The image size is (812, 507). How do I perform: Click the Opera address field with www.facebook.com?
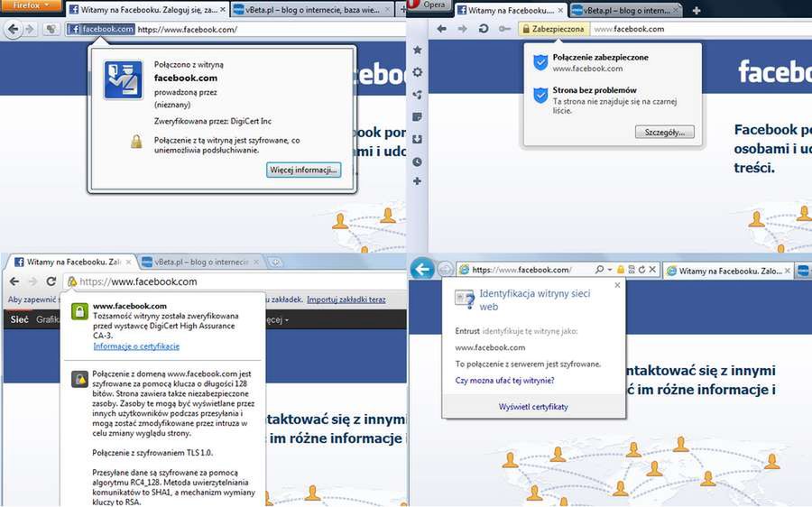701,29
